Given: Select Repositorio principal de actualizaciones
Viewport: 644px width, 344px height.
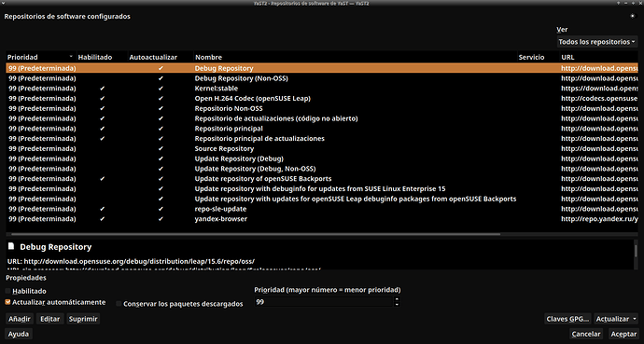Looking at the screenshot, I should pos(322,139).
